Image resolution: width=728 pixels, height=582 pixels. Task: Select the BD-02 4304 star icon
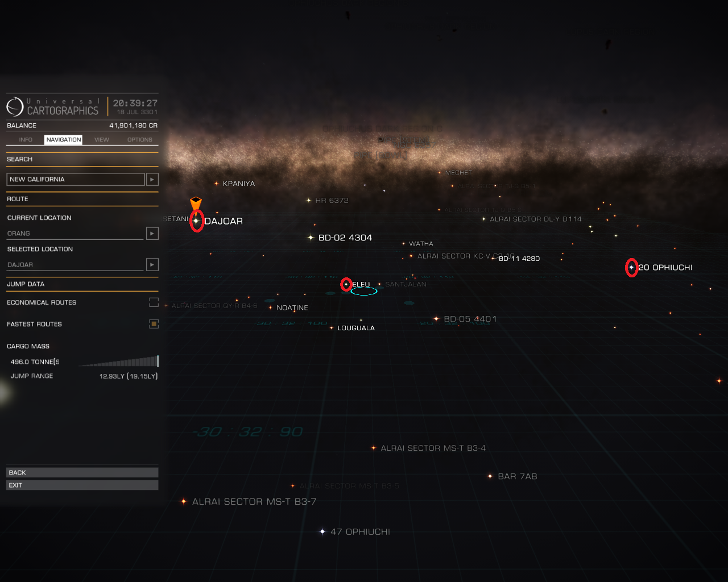(311, 238)
